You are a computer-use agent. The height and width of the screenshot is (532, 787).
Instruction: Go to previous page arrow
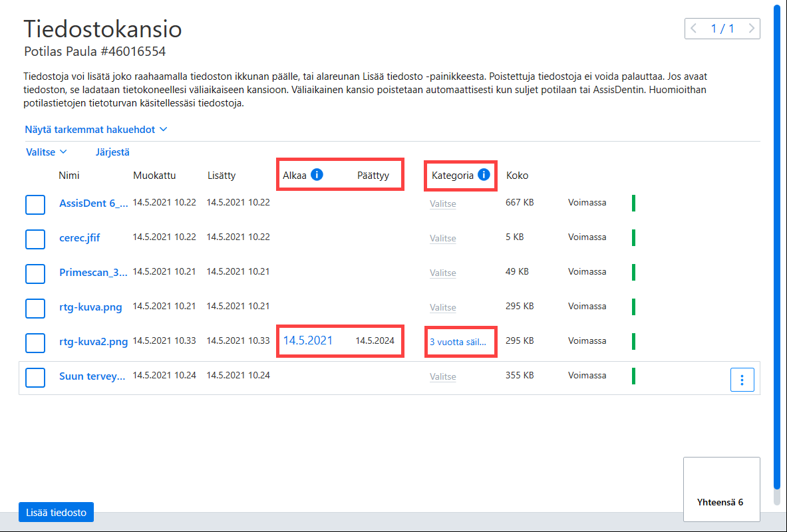[694, 29]
